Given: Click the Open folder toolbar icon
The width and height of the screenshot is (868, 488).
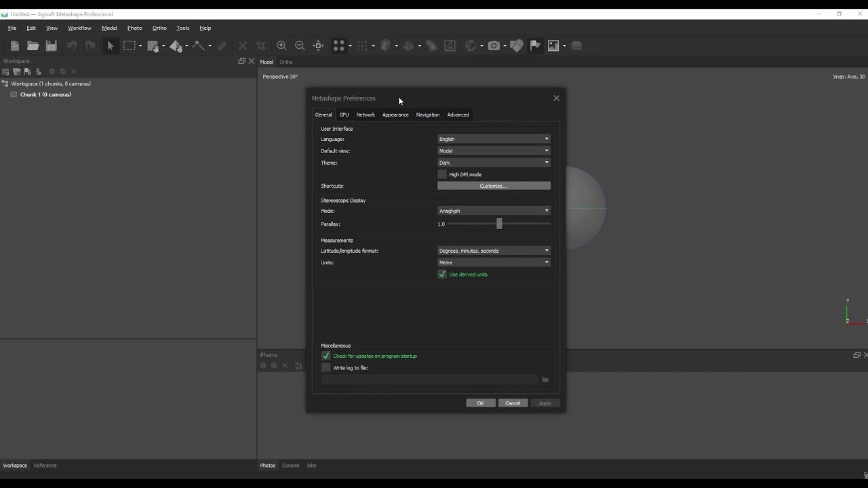Looking at the screenshot, I should tap(33, 45).
